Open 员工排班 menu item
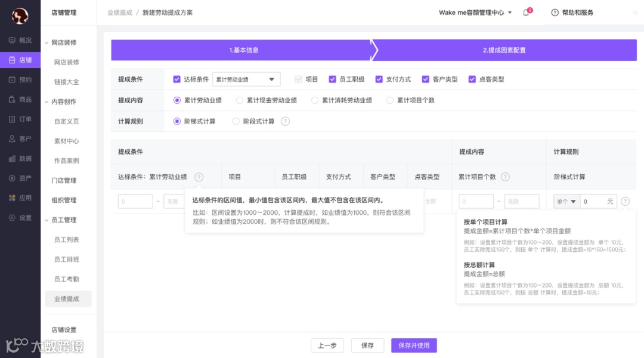Screen dimensions: 644x358 (x=67, y=260)
